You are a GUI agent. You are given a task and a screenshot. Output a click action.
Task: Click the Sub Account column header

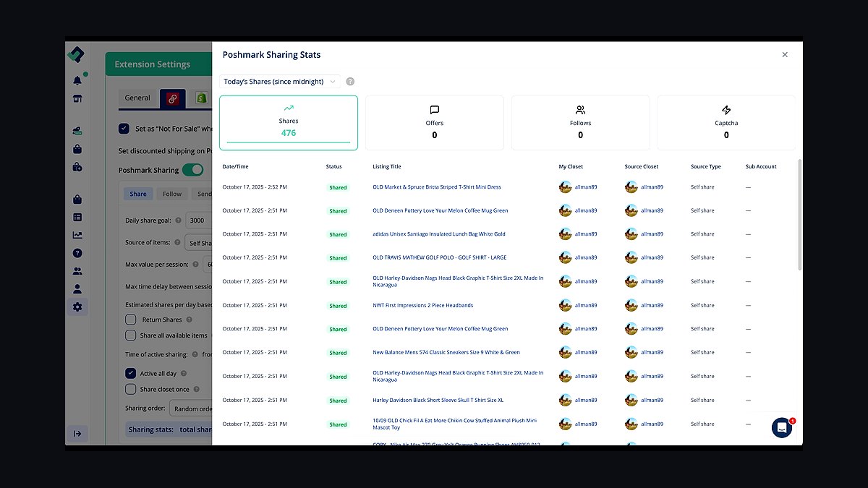click(x=761, y=166)
